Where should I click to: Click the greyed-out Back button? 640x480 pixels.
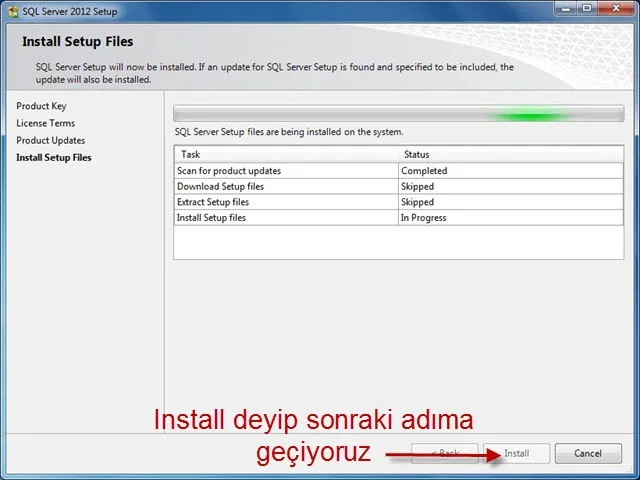point(445,453)
